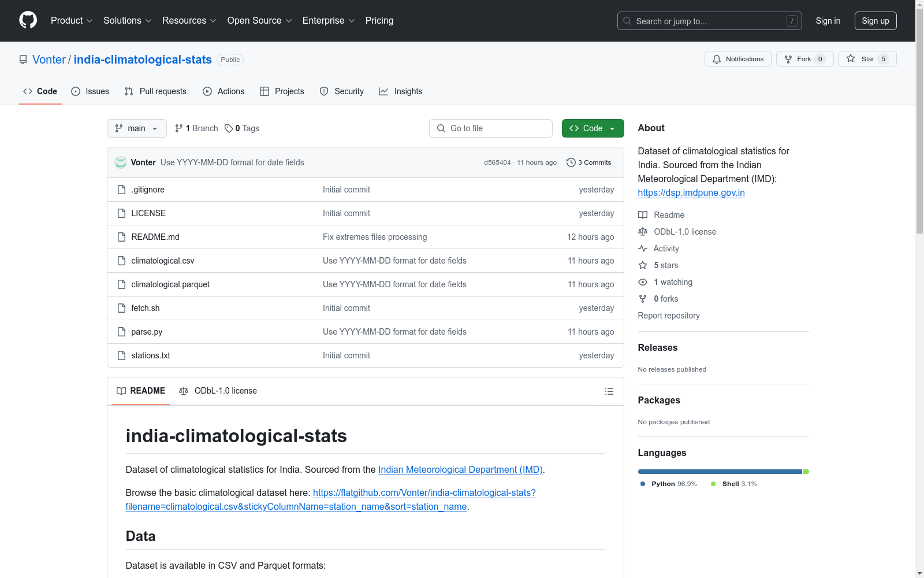This screenshot has height=578, width=924.
Task: Open the GitHub home logo
Action: tap(28, 20)
